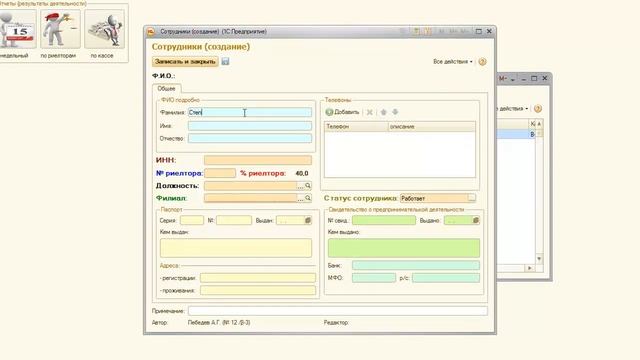This screenshot has height=360, width=640.
Task: Click scroll down arrow in background window
Action: (x=539, y=259)
